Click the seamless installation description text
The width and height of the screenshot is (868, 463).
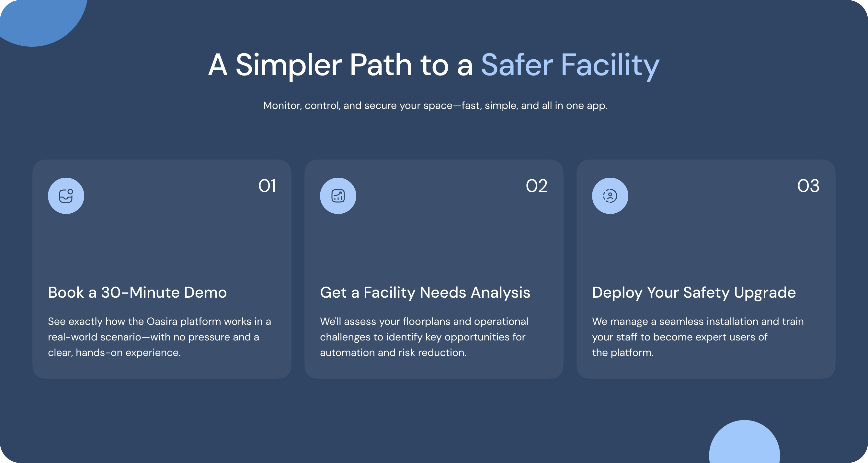pos(698,337)
